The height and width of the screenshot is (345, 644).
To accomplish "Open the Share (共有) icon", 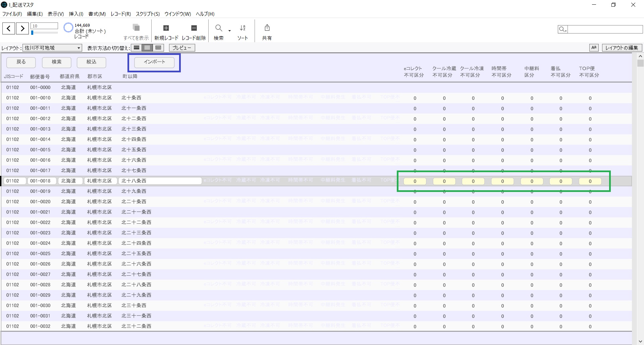I will tap(267, 28).
